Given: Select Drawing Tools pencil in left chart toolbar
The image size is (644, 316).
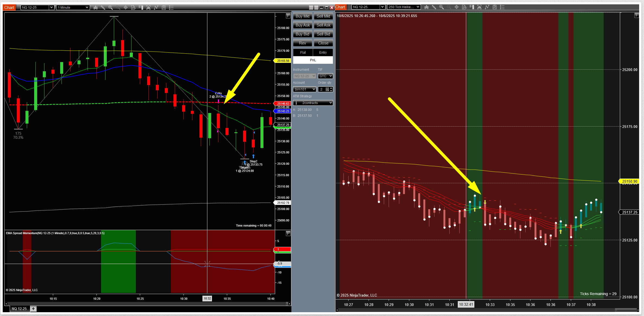Looking at the screenshot, I should [103, 8].
